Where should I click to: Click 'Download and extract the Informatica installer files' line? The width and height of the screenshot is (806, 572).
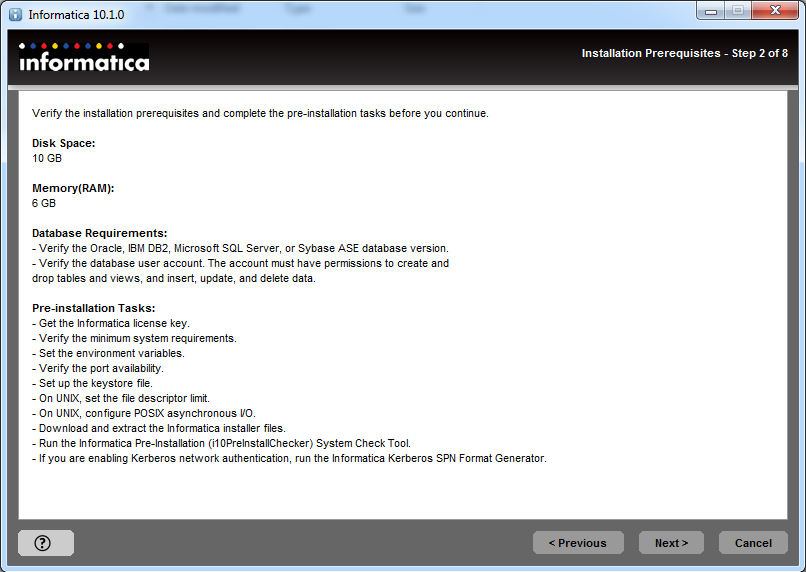click(159, 428)
